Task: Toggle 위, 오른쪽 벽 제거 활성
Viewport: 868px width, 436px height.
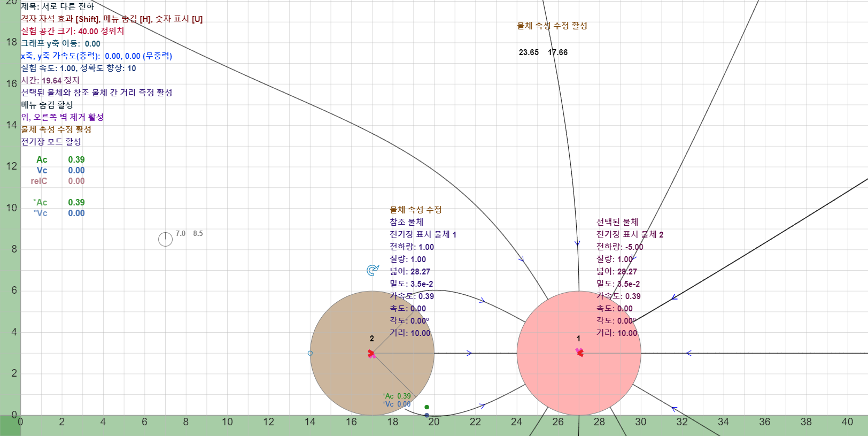Action: coord(63,117)
